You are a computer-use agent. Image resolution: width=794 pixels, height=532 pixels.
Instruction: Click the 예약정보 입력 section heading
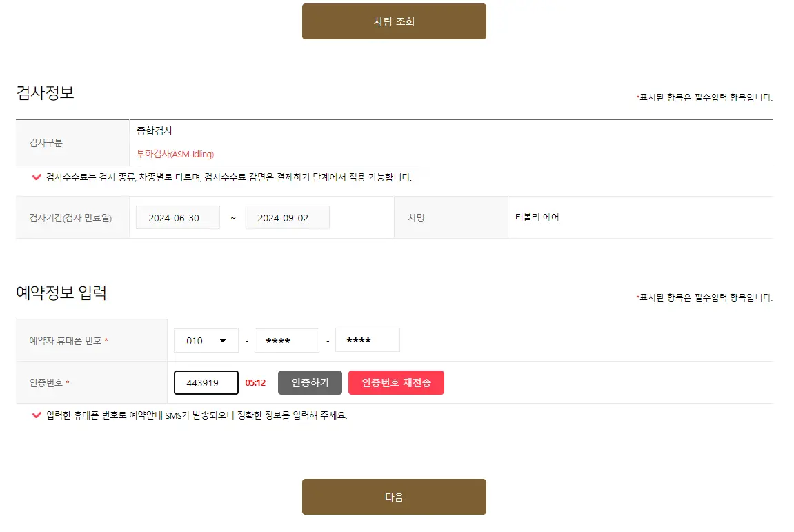point(63,292)
